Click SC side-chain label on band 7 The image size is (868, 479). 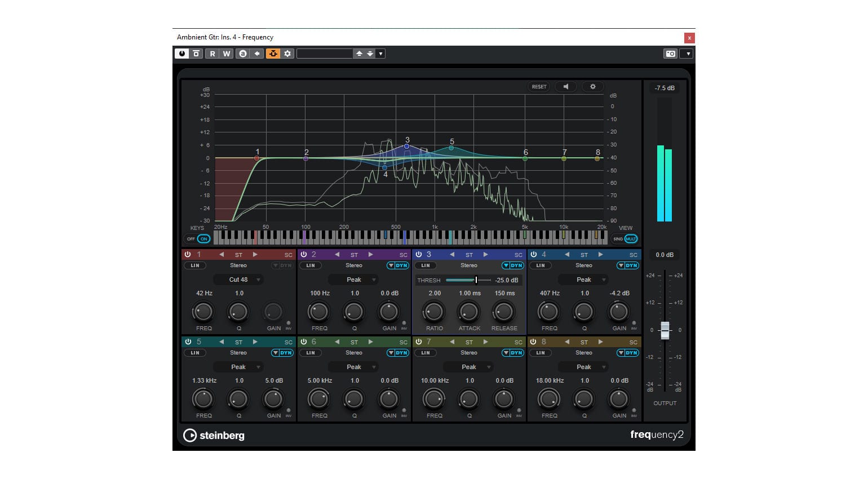click(x=519, y=343)
